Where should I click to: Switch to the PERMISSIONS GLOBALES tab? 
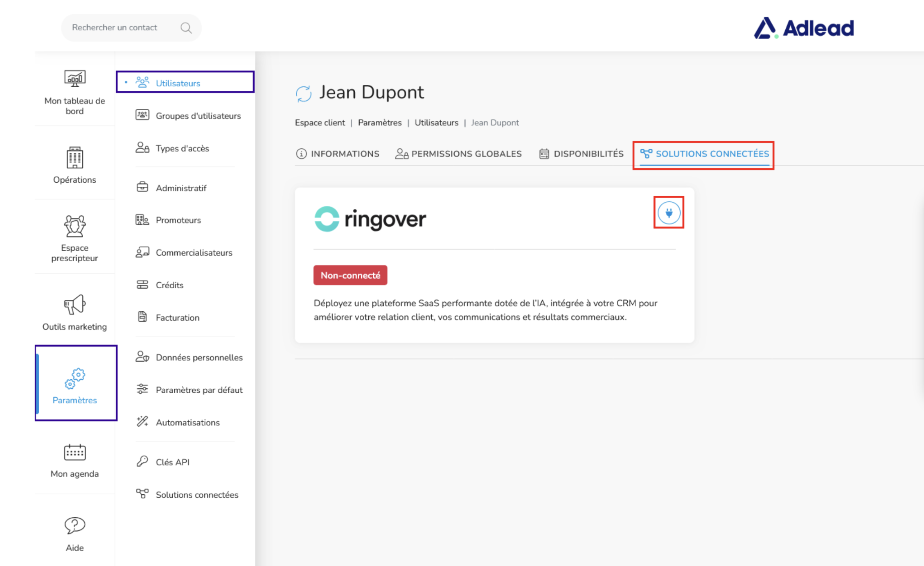coord(458,154)
